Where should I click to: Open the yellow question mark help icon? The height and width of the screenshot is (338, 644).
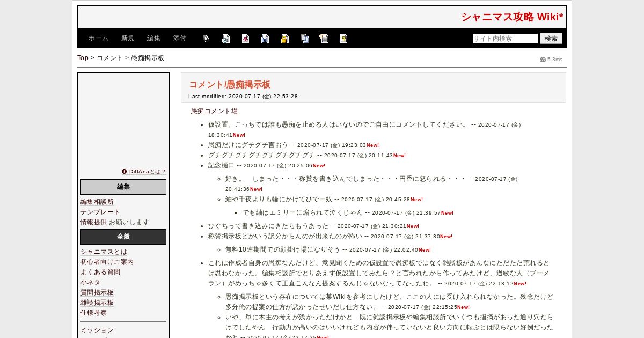(x=343, y=39)
